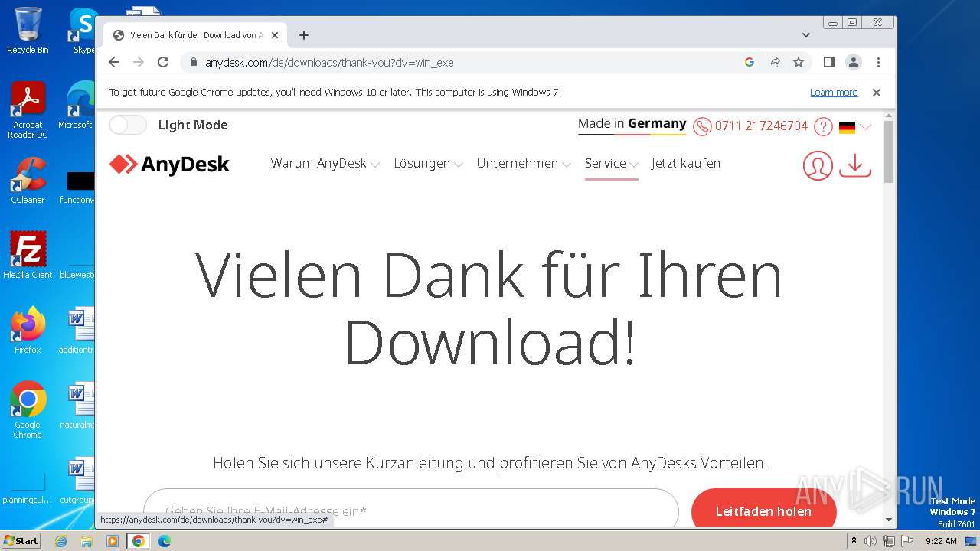Toggle the Light Mode switch
The width and height of the screenshot is (980, 551).
coord(127,125)
